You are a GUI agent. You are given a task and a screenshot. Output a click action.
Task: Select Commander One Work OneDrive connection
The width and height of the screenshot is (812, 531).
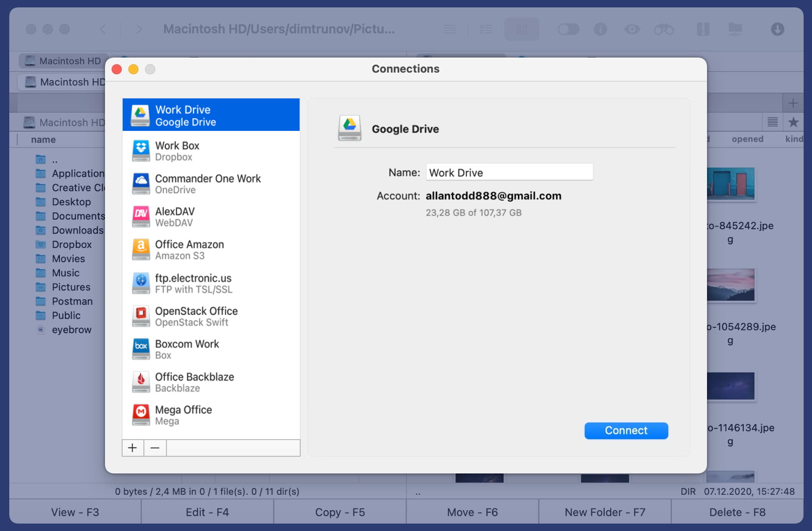(x=210, y=184)
